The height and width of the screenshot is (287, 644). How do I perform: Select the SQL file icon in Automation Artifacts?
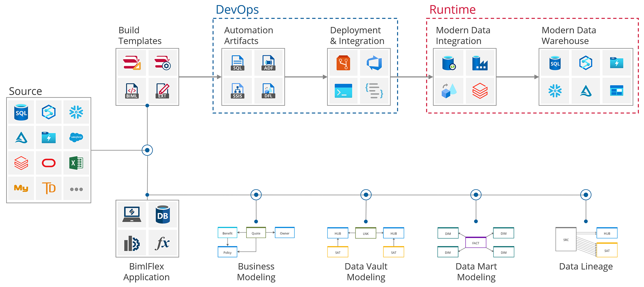pos(237,63)
